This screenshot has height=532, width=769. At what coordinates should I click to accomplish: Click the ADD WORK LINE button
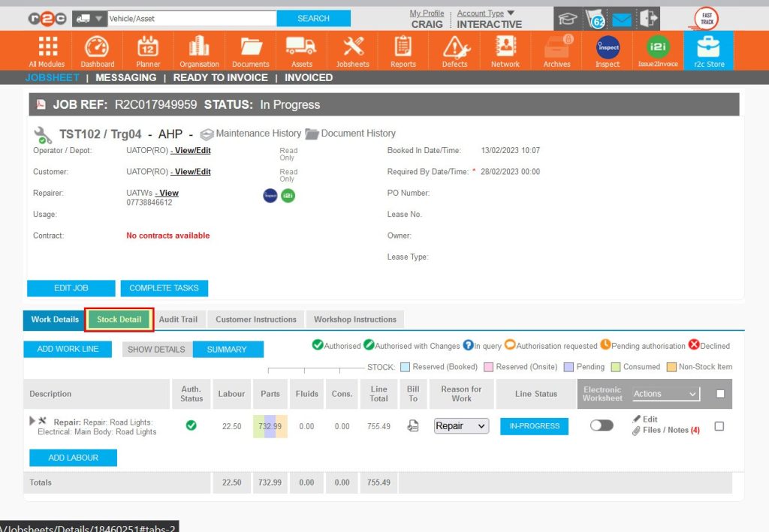click(x=67, y=349)
